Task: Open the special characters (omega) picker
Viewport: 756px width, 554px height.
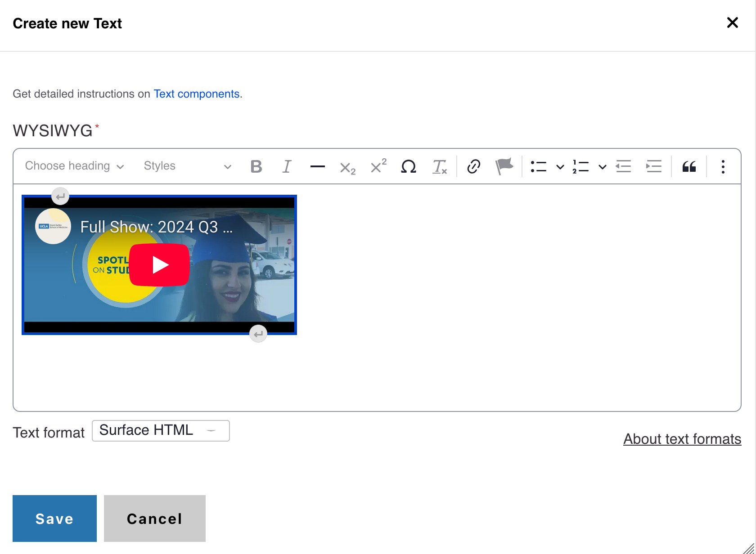Action: pos(408,166)
